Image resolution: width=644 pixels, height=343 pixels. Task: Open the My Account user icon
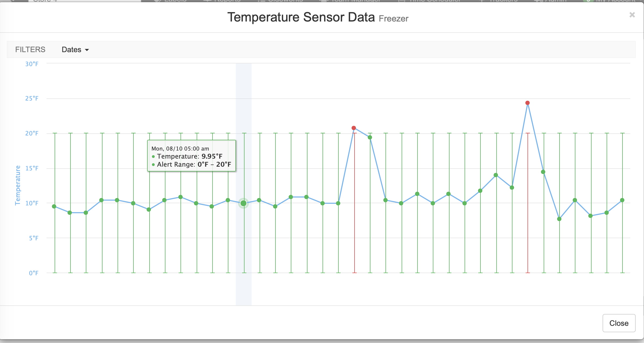[588, 1]
